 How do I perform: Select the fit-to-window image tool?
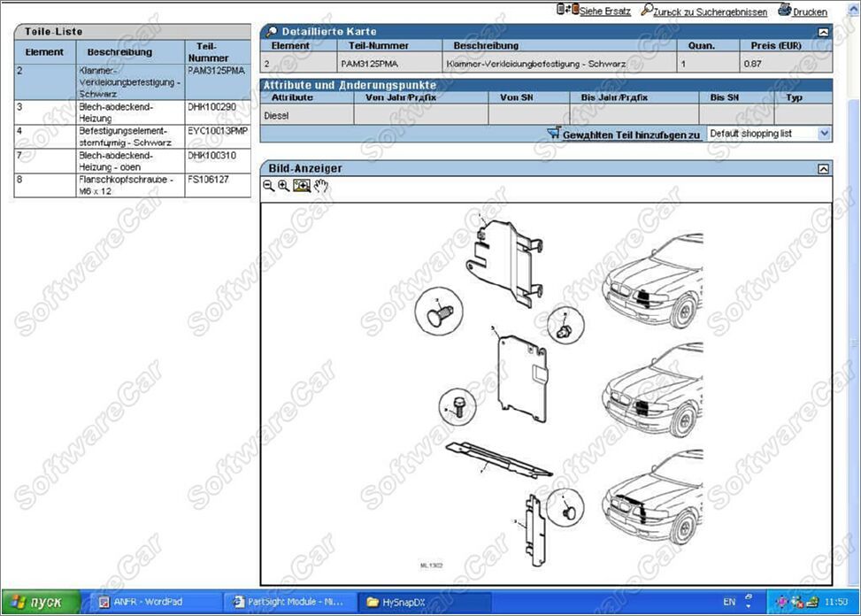point(302,186)
